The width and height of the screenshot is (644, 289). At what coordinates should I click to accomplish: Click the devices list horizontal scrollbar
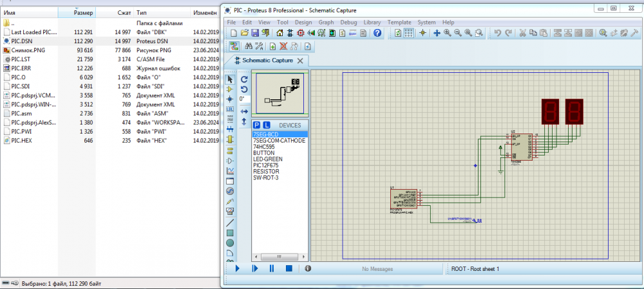(279, 257)
